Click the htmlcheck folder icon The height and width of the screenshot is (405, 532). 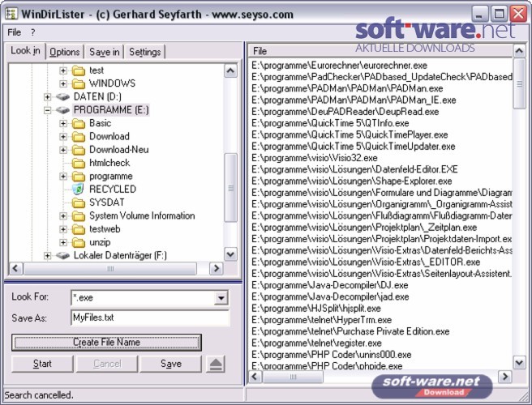click(79, 163)
